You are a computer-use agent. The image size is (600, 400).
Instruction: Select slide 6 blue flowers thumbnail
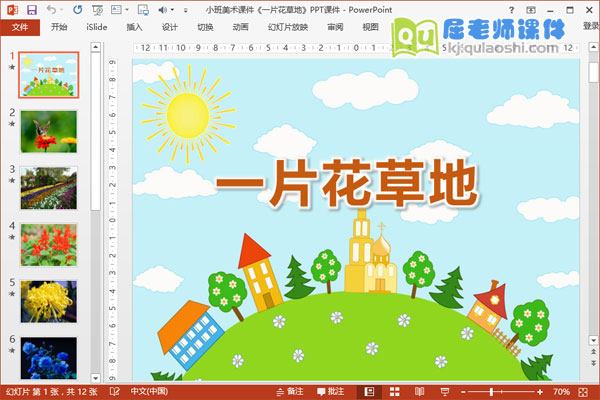[49, 358]
